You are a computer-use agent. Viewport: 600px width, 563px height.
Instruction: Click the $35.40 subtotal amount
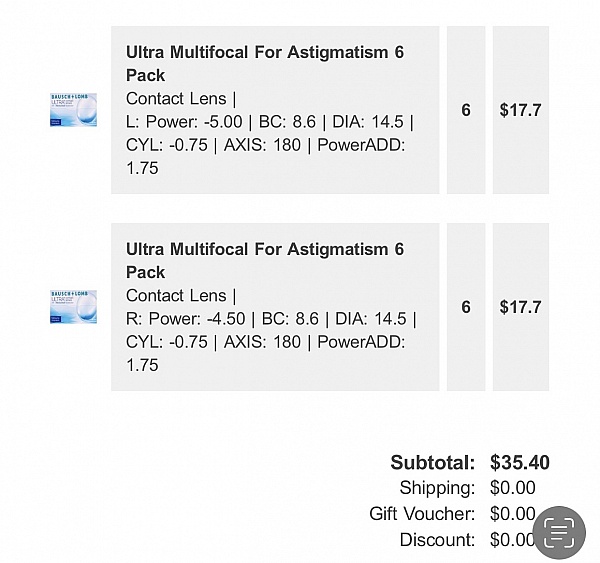(520, 462)
